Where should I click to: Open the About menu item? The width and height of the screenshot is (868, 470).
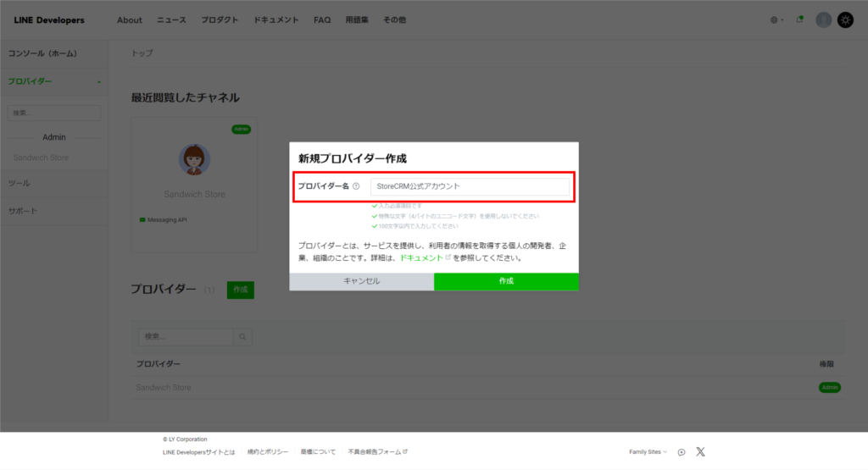coord(129,20)
